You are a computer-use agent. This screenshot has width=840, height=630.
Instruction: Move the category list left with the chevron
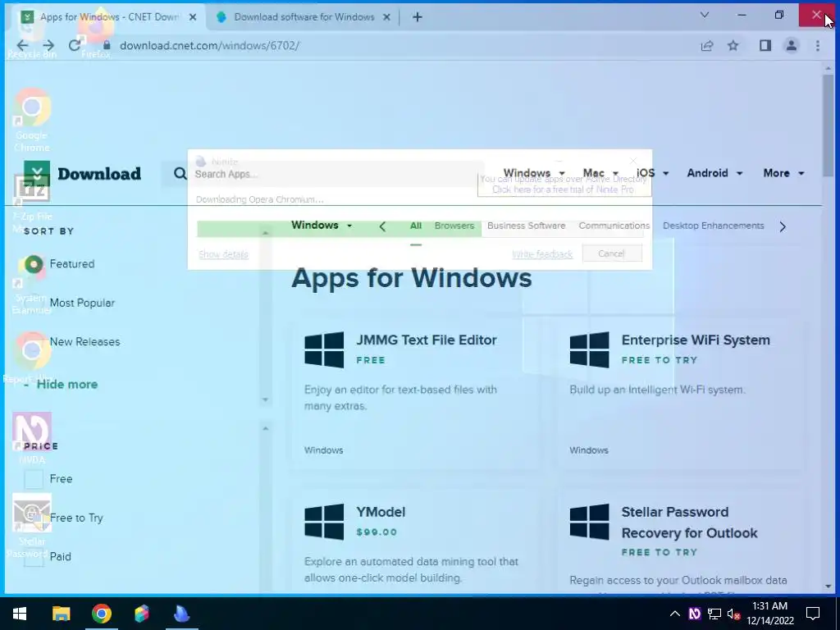382,226
